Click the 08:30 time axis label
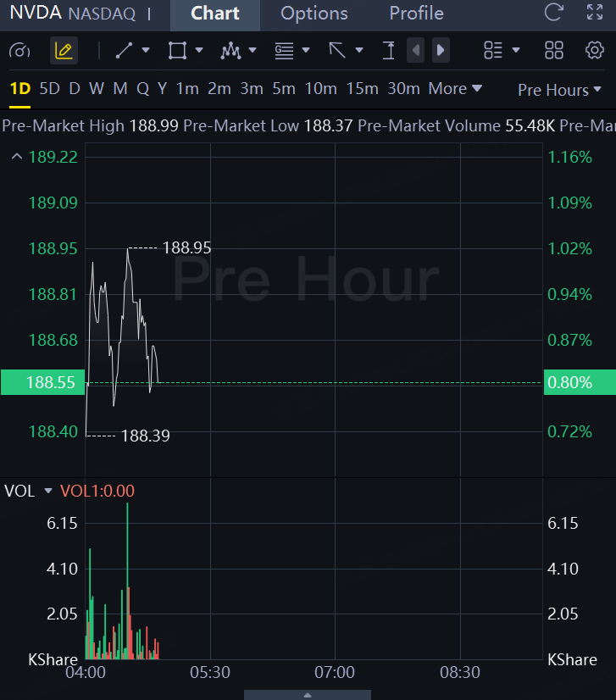 460,672
